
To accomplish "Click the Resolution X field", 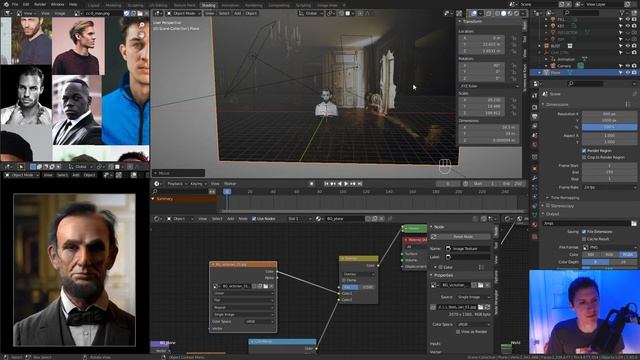I will click(x=609, y=114).
